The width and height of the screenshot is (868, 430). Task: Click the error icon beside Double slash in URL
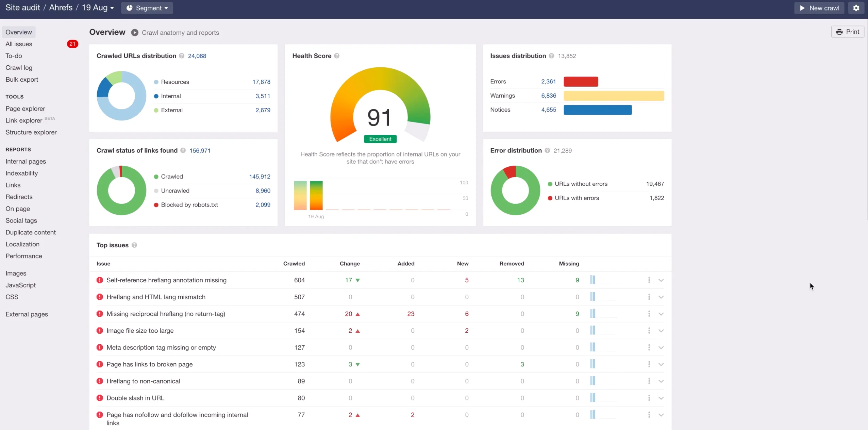[x=100, y=398]
